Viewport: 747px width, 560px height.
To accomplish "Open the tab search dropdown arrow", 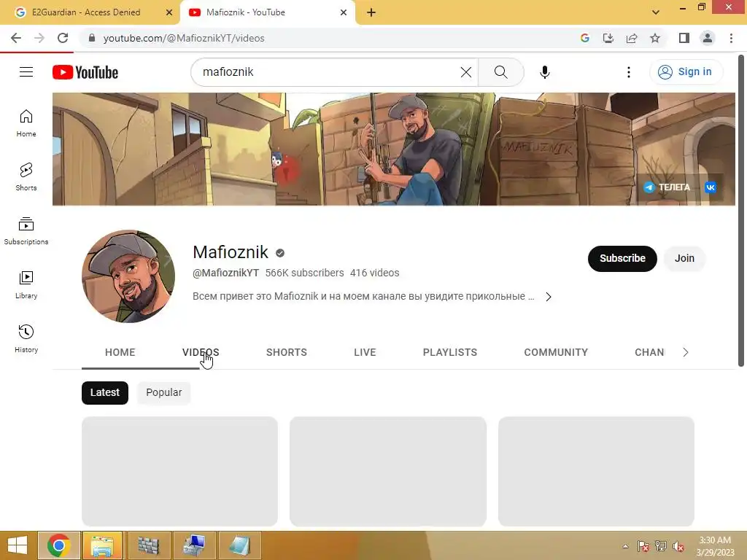I will pyautogui.click(x=656, y=12).
